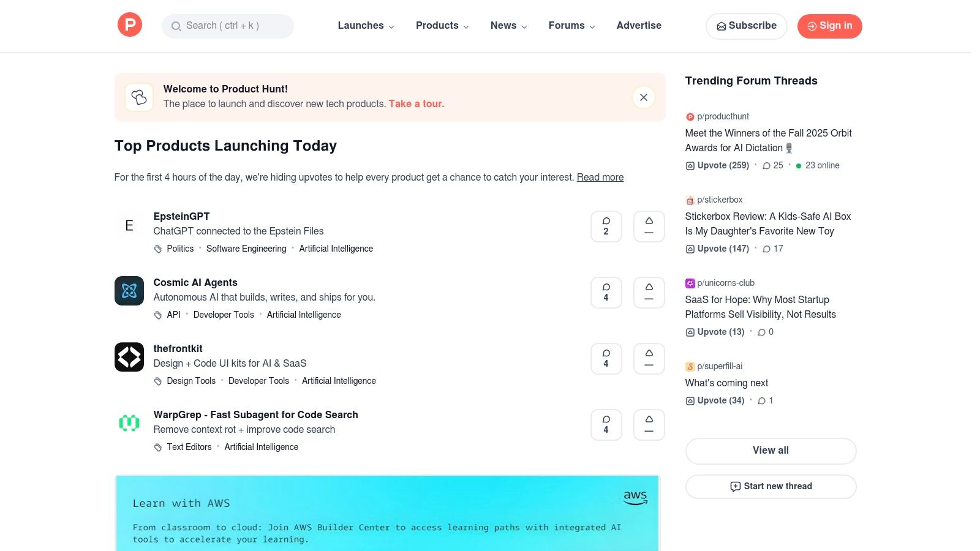The height and width of the screenshot is (551, 980).
Task: Click the p/producthunt community icon
Action: [690, 116]
